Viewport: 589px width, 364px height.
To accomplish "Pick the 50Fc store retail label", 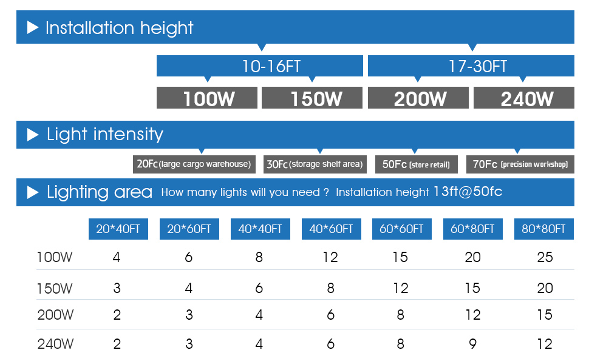I will [x=416, y=164].
